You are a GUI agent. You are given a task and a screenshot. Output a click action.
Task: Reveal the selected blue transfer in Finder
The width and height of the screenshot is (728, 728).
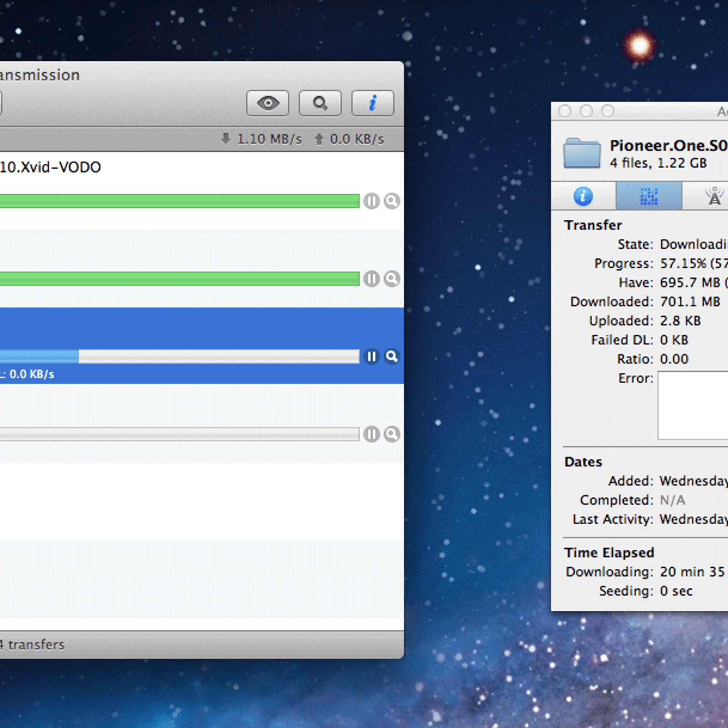tap(392, 356)
